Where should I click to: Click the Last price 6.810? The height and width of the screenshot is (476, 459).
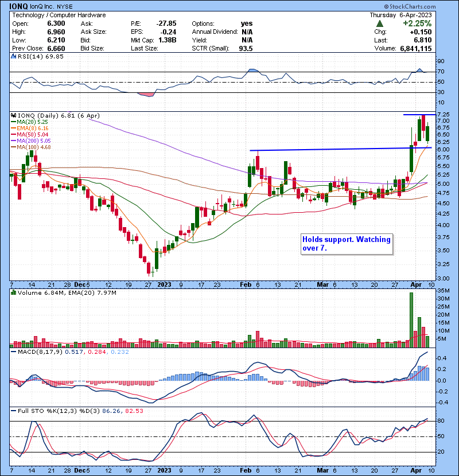pos(423,40)
